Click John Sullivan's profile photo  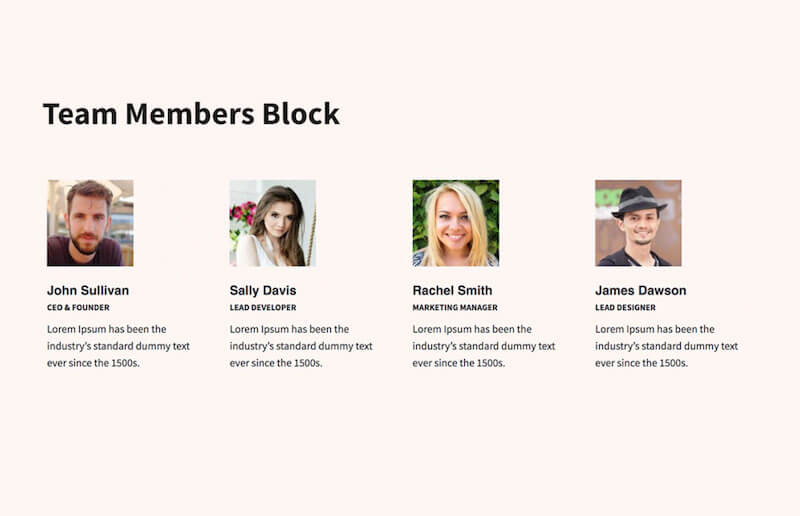click(90, 223)
